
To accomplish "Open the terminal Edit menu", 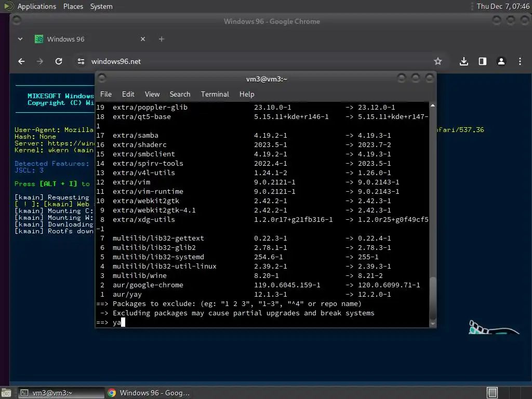I will click(128, 94).
